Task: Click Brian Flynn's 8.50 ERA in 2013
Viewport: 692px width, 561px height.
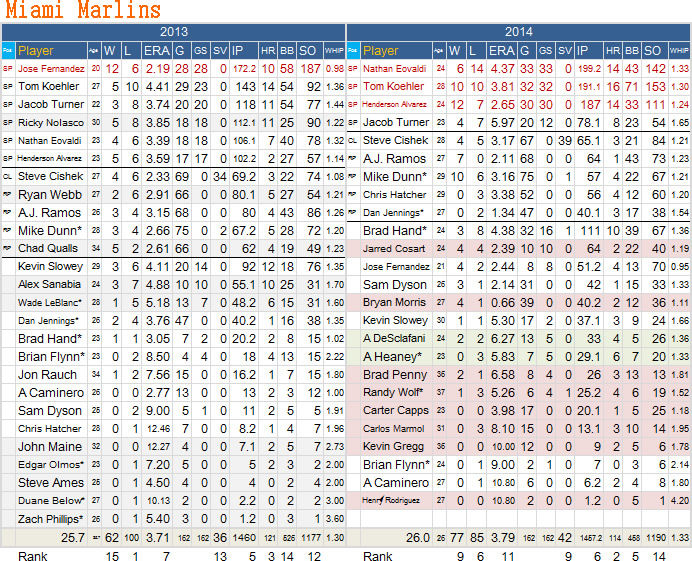Action: click(158, 357)
